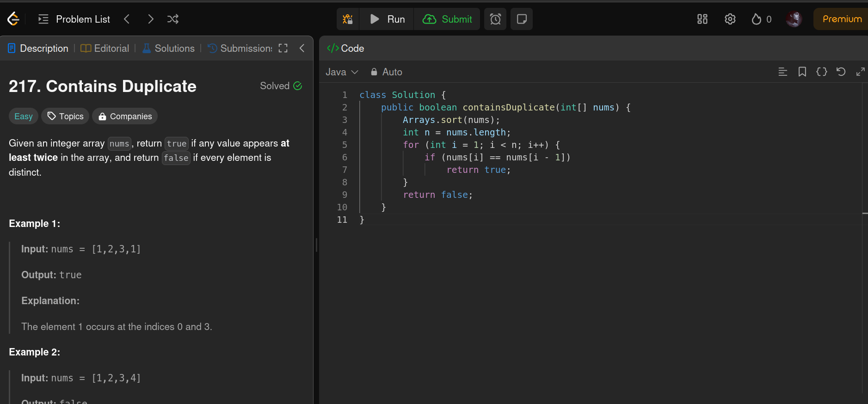Reset code to default with undo icon
868x404 pixels.
coord(841,72)
